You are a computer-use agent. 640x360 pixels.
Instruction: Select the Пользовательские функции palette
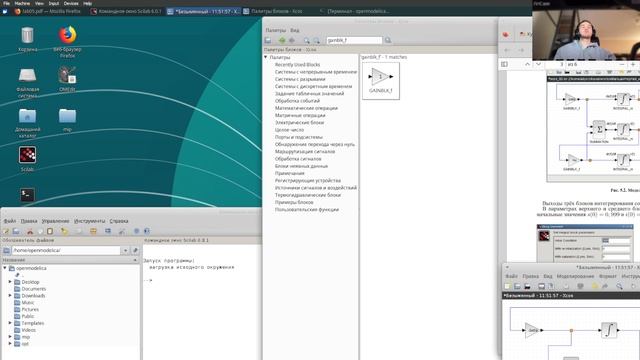click(307, 209)
